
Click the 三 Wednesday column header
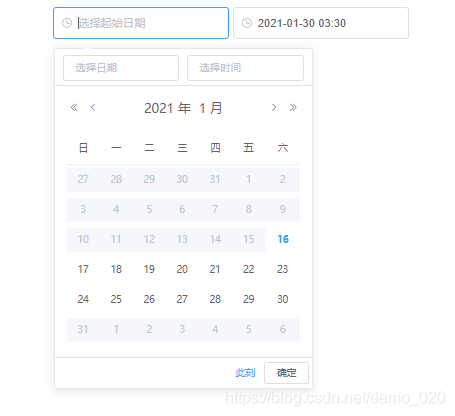pos(182,147)
